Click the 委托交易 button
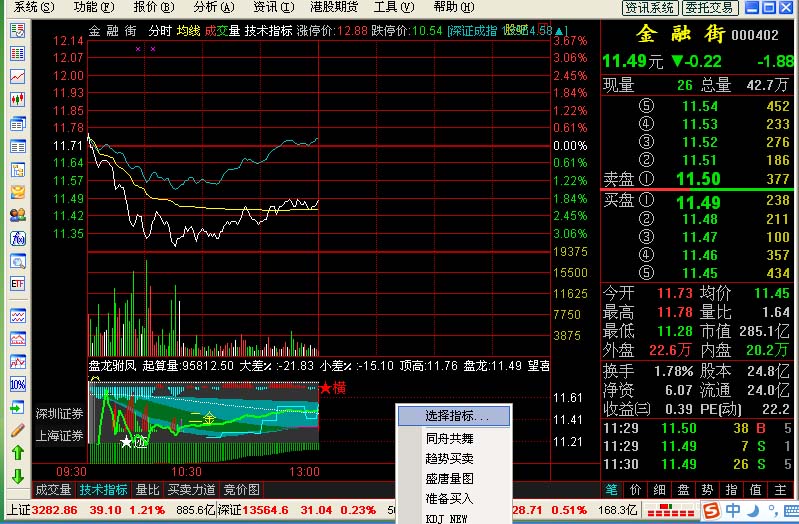This screenshot has width=799, height=524. point(710,8)
